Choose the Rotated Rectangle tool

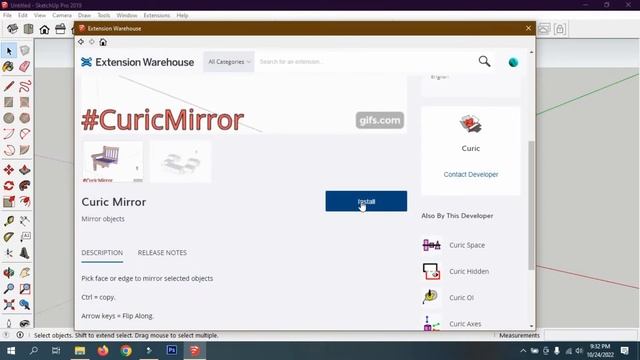[x=24, y=102]
